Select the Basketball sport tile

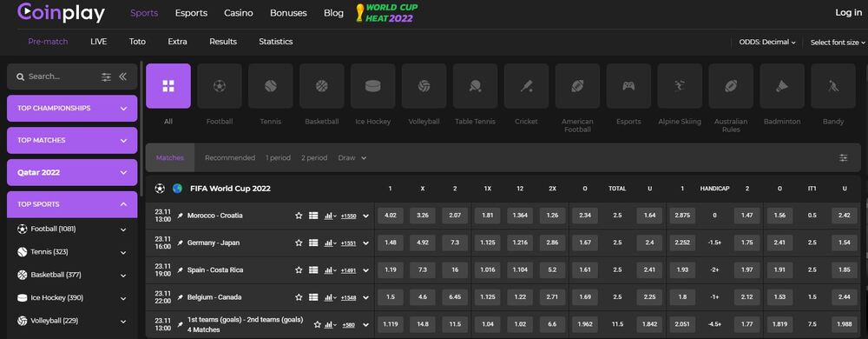pos(322,86)
